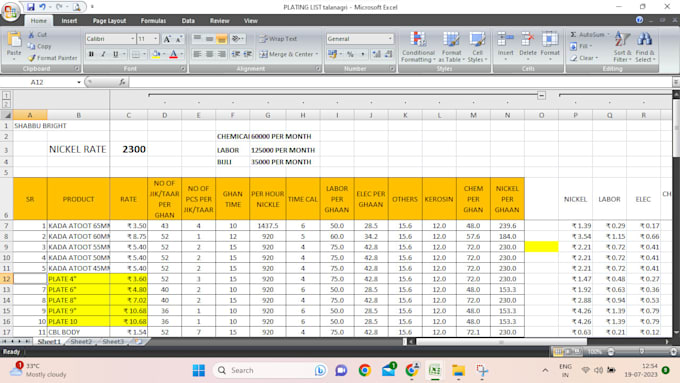Open Find & Select options
The width and height of the screenshot is (680, 383).
click(x=644, y=47)
